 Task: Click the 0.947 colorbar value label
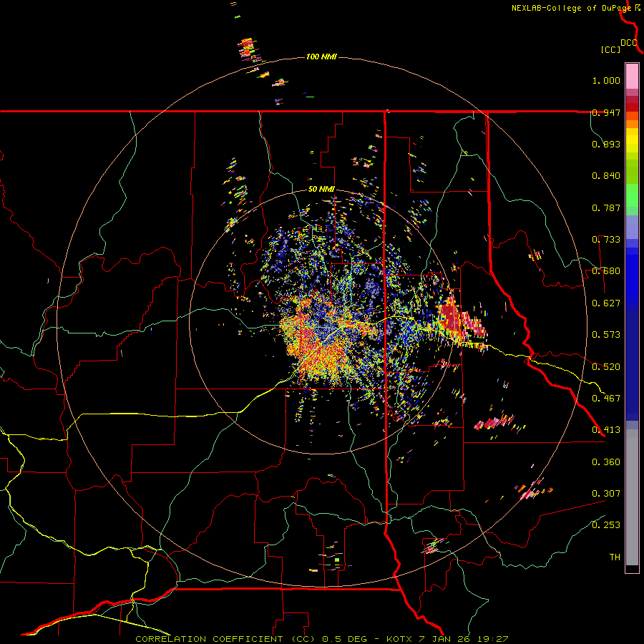tap(606, 112)
